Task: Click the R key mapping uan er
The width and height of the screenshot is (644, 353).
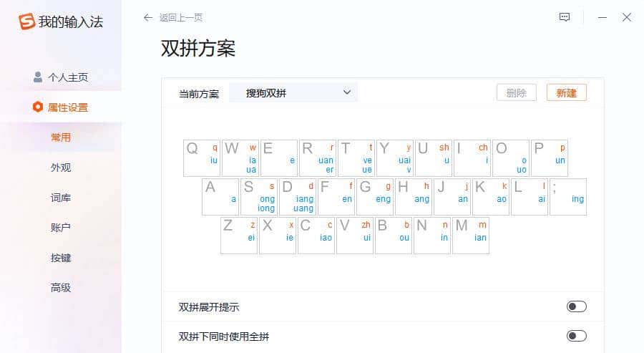Action: pos(318,158)
